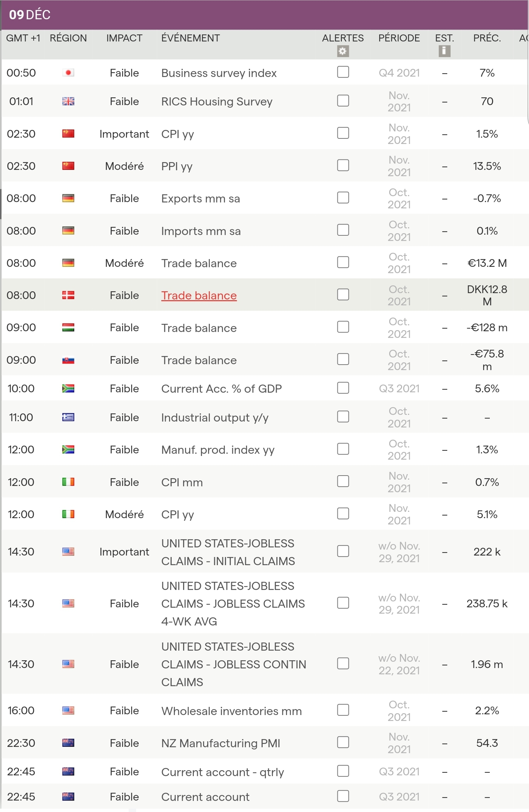The width and height of the screenshot is (529, 812).
Task: Click the US flag for Wholesale inventories
Action: tap(68, 710)
